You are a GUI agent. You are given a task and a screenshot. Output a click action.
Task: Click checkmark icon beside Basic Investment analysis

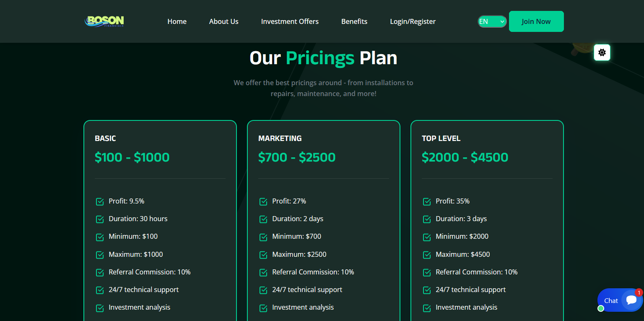(x=100, y=308)
